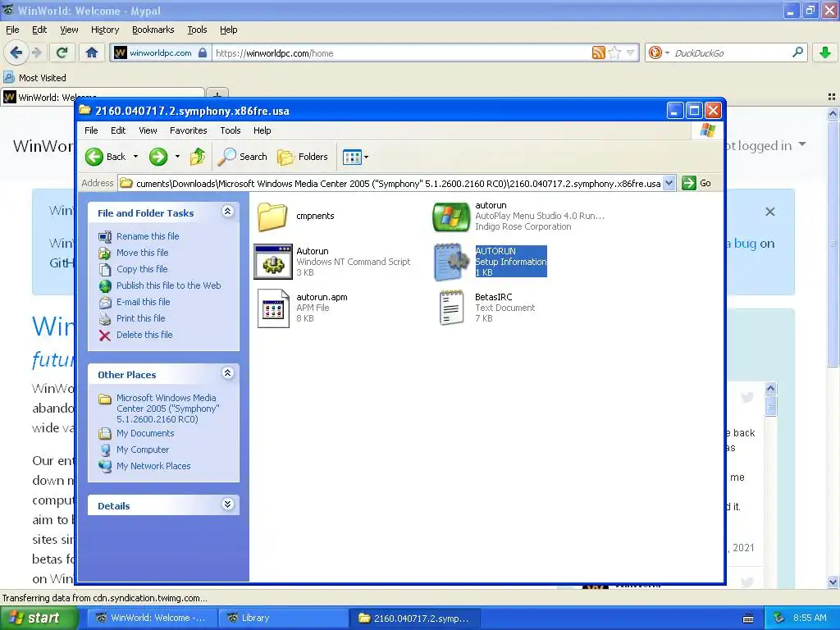Open URL bar history dropdown
The image size is (840, 630).
631,52
